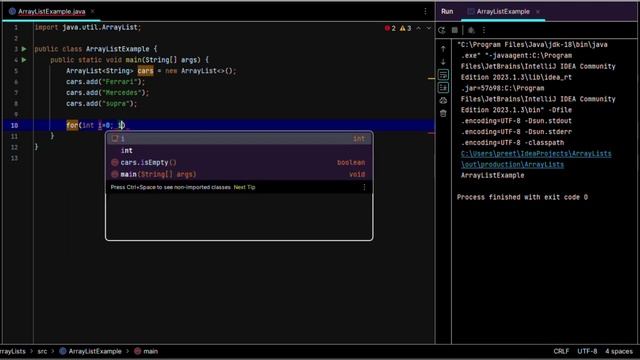Viewport: 640px width, 360px height.
Task: Click line number 10 in gutter
Action: point(14,125)
